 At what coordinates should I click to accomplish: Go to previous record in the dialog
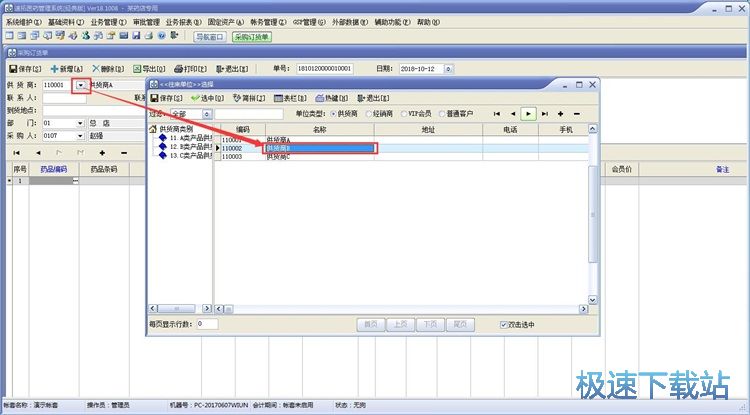coord(513,114)
